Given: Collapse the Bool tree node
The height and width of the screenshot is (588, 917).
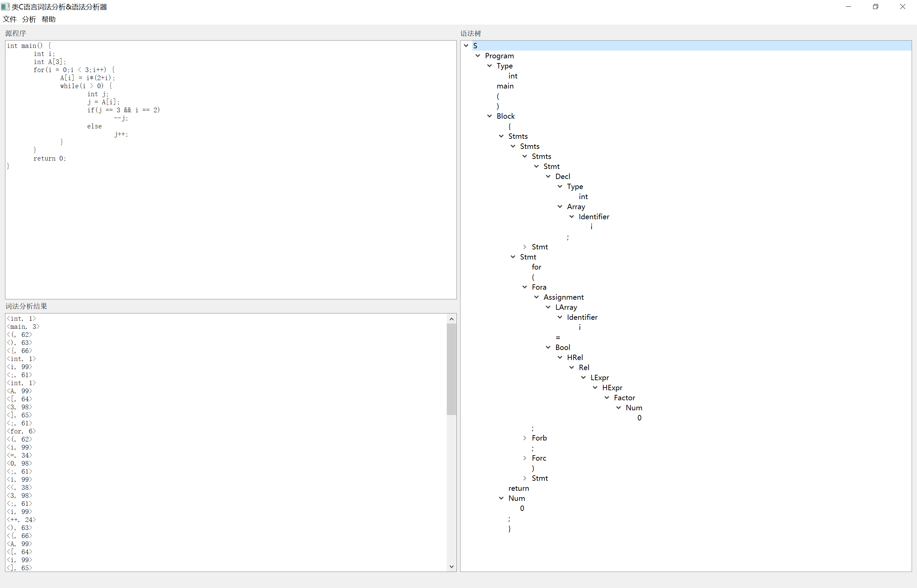Looking at the screenshot, I should (548, 347).
